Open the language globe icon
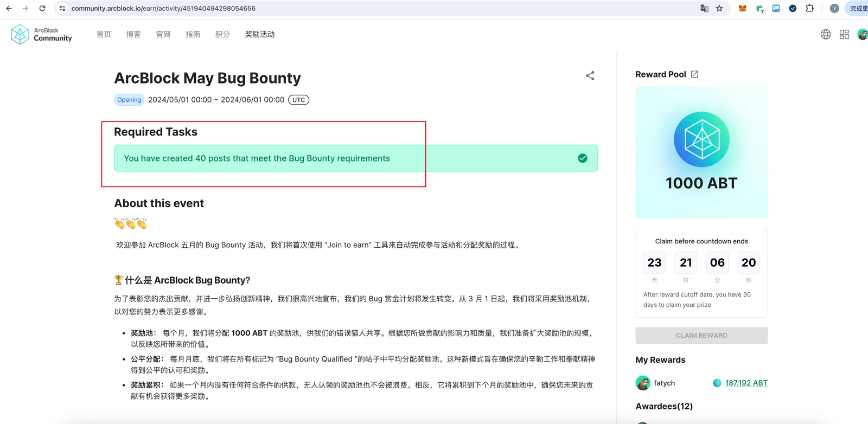868x424 pixels. point(826,34)
